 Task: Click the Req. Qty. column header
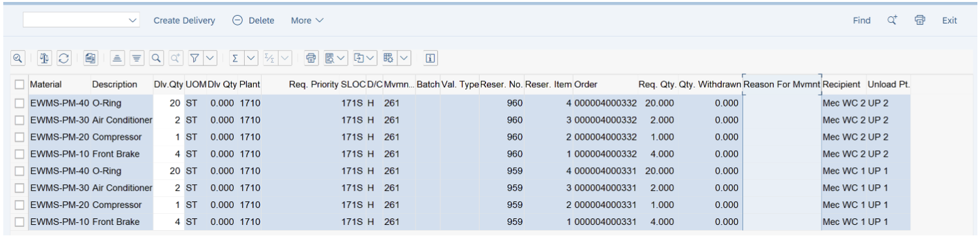click(x=657, y=84)
